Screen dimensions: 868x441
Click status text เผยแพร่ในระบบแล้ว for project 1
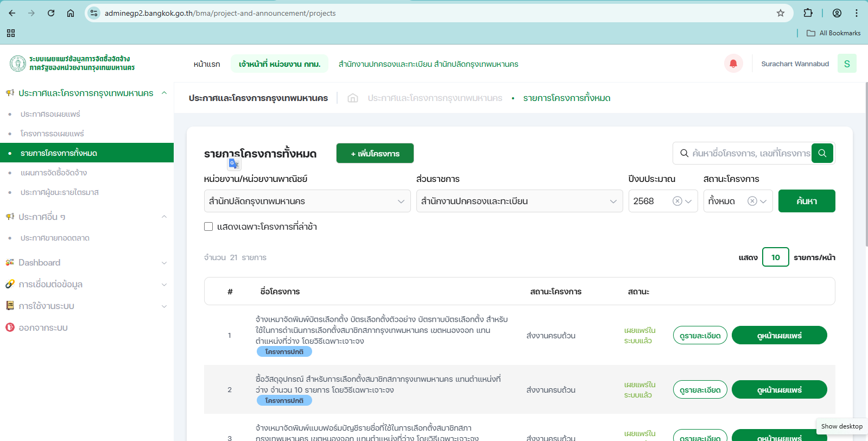click(x=639, y=336)
